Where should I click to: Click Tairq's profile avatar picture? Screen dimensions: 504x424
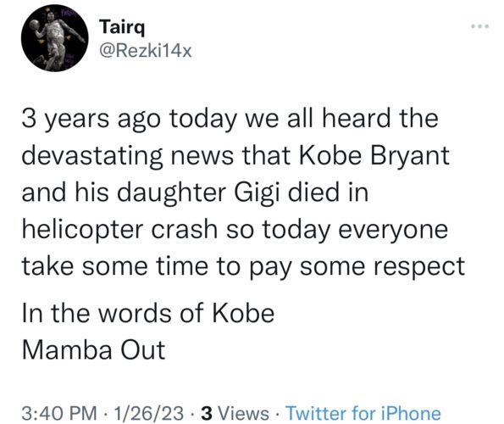(54, 38)
